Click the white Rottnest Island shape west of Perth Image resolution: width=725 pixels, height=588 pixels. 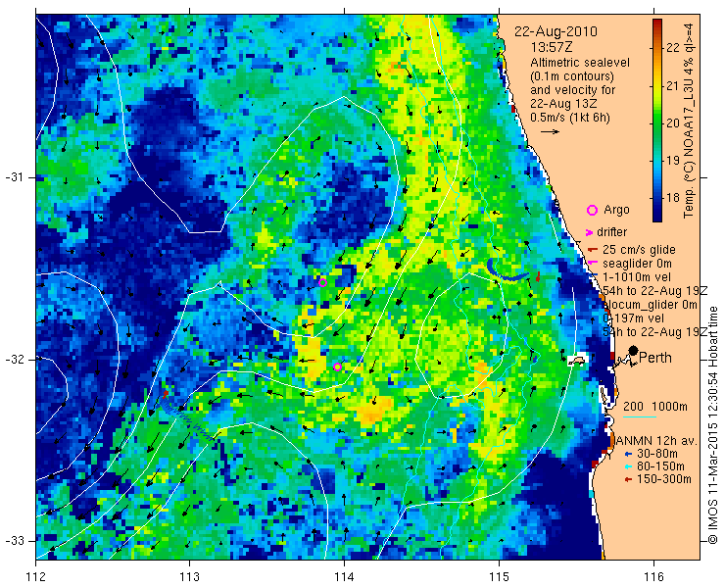point(577,360)
